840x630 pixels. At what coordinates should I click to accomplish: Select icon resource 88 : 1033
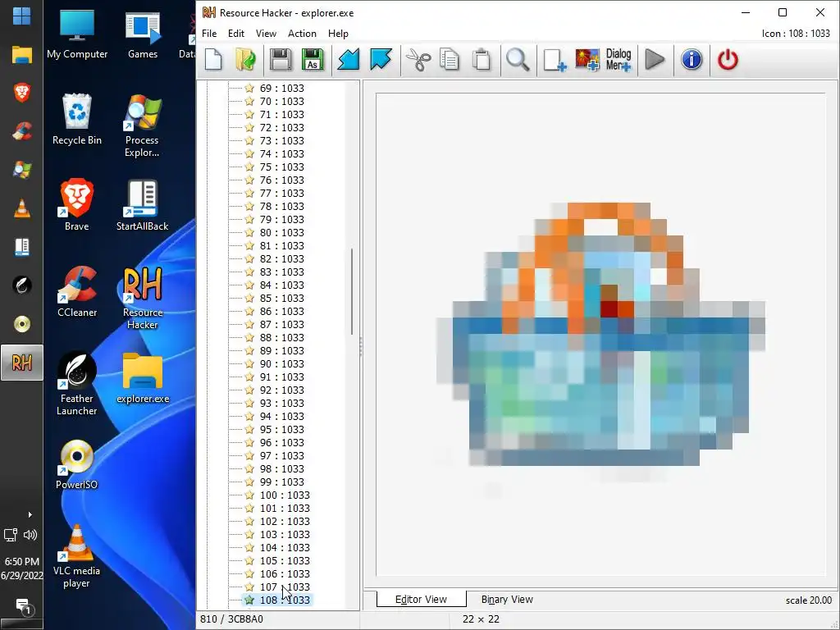(282, 337)
